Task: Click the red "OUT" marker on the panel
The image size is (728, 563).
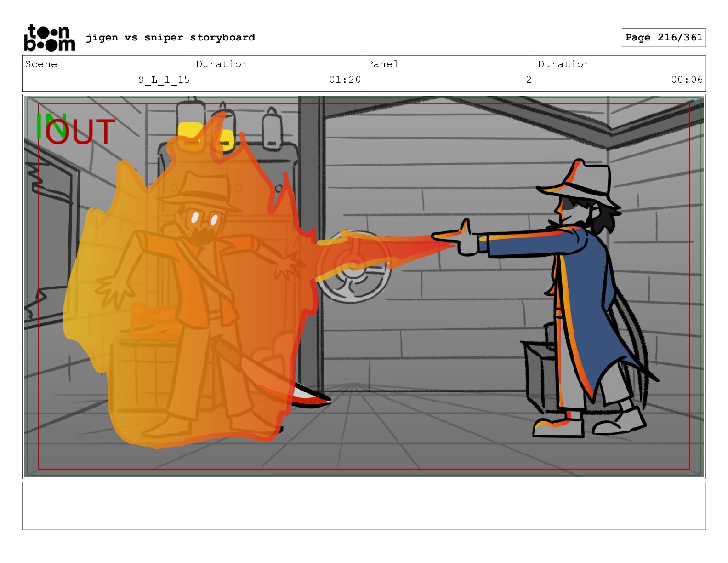Action: click(x=80, y=132)
